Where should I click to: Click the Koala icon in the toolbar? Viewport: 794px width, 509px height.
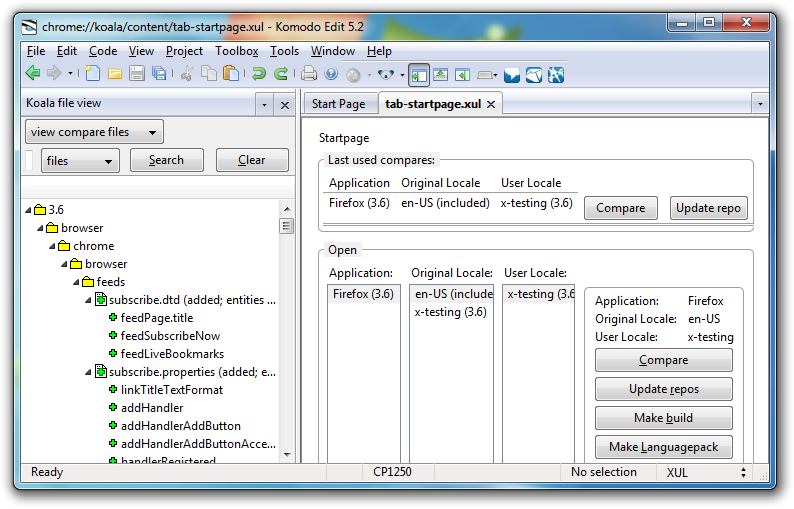coord(386,75)
